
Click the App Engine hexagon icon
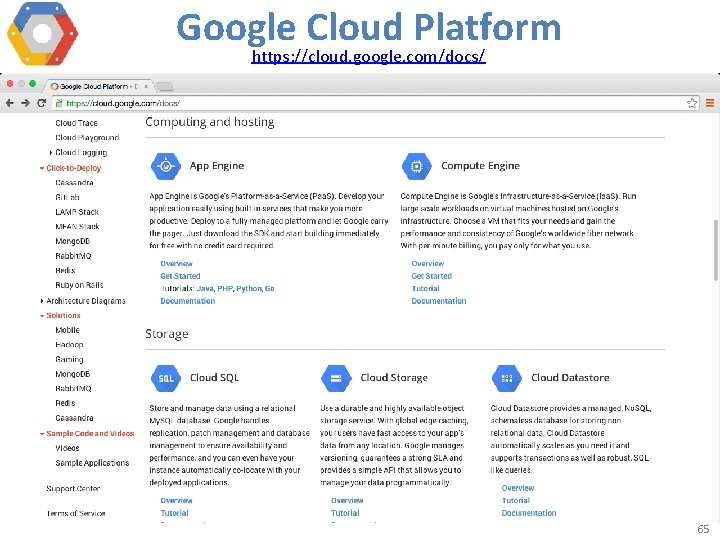[x=166, y=166]
